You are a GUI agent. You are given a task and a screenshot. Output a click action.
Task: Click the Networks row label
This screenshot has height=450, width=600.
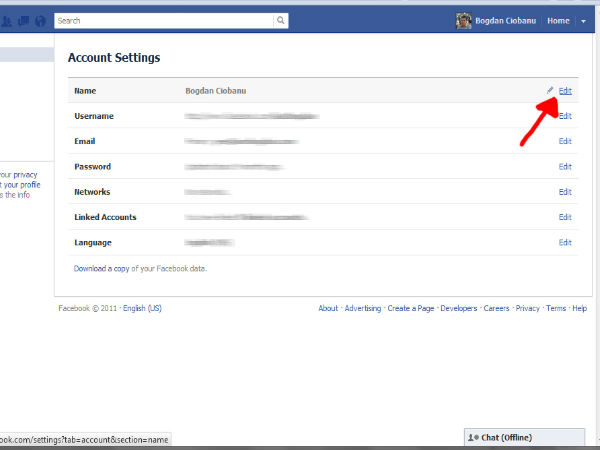[x=92, y=192]
